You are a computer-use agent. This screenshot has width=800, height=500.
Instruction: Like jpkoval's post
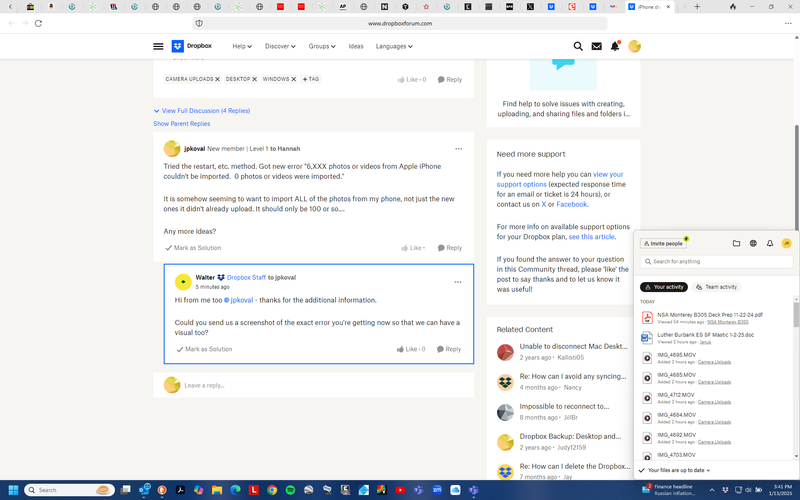pos(413,248)
